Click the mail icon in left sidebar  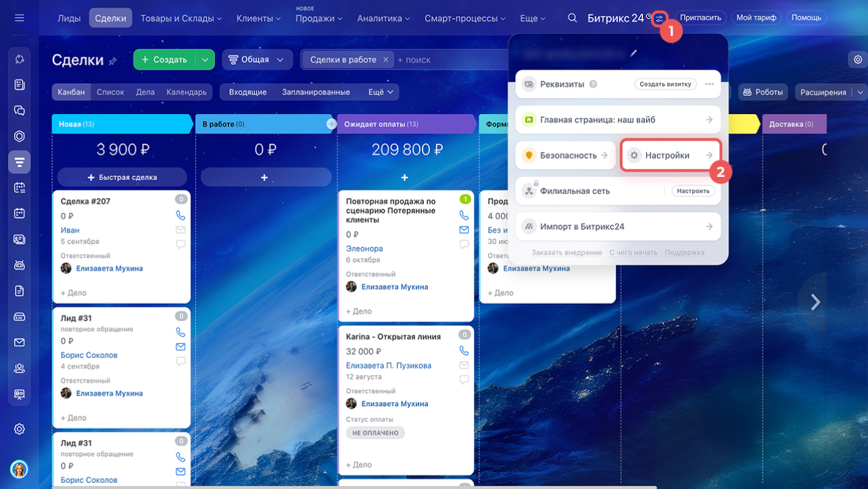pyautogui.click(x=20, y=342)
